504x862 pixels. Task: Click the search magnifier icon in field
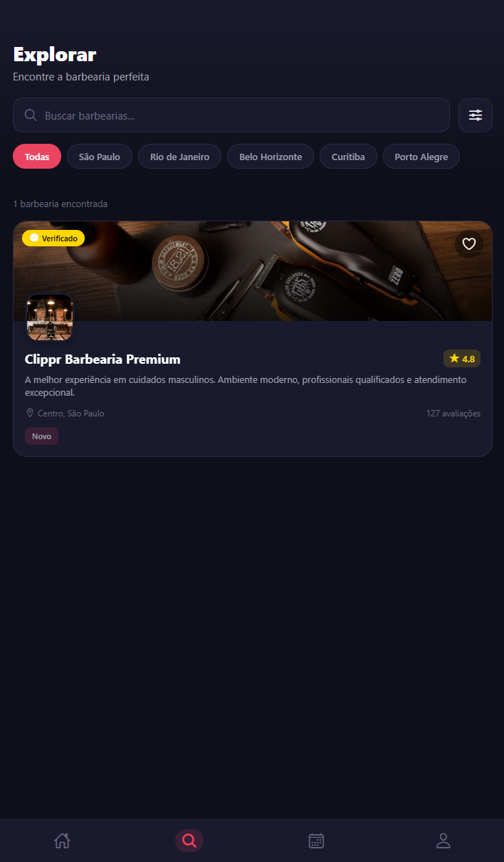31,115
